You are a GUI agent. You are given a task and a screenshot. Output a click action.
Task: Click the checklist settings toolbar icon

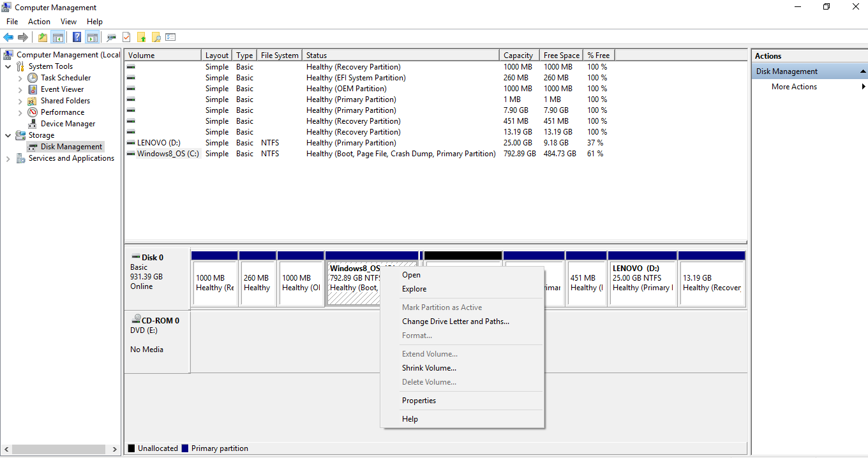[x=170, y=37]
